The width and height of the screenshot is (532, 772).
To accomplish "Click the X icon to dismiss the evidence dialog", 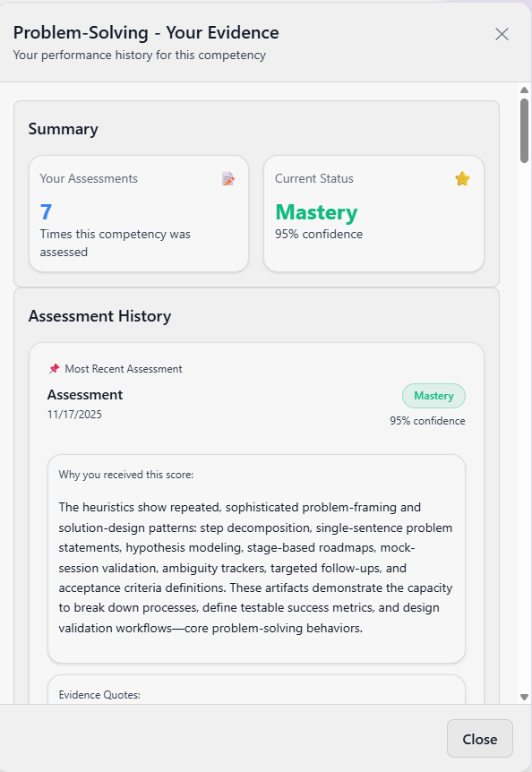I will tap(502, 34).
